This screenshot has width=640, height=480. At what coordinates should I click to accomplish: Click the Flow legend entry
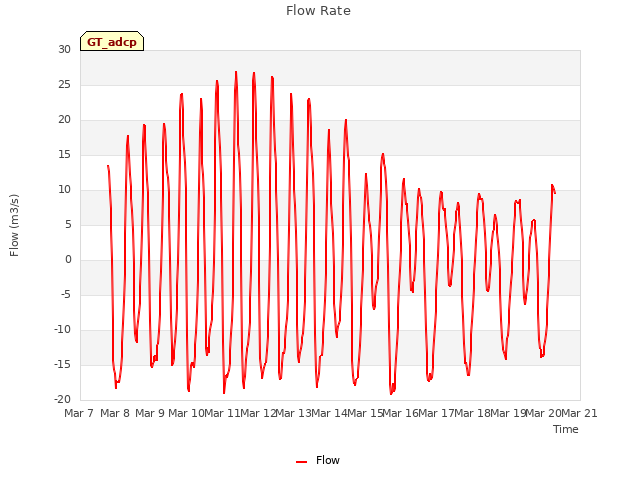(x=318, y=460)
